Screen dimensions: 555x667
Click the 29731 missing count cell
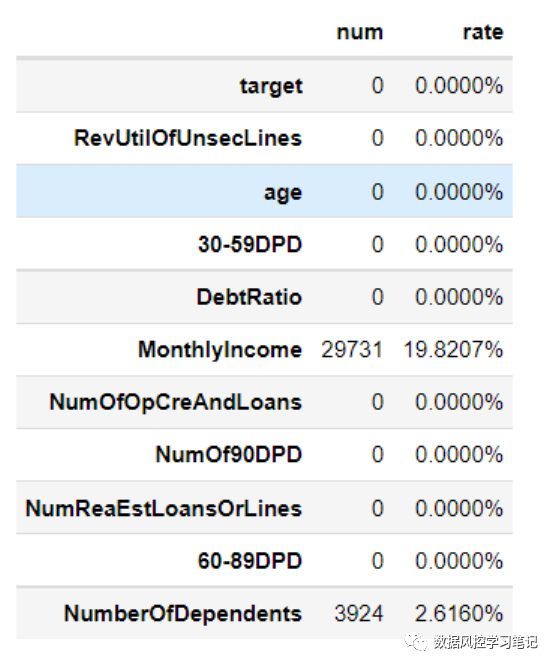(352, 350)
